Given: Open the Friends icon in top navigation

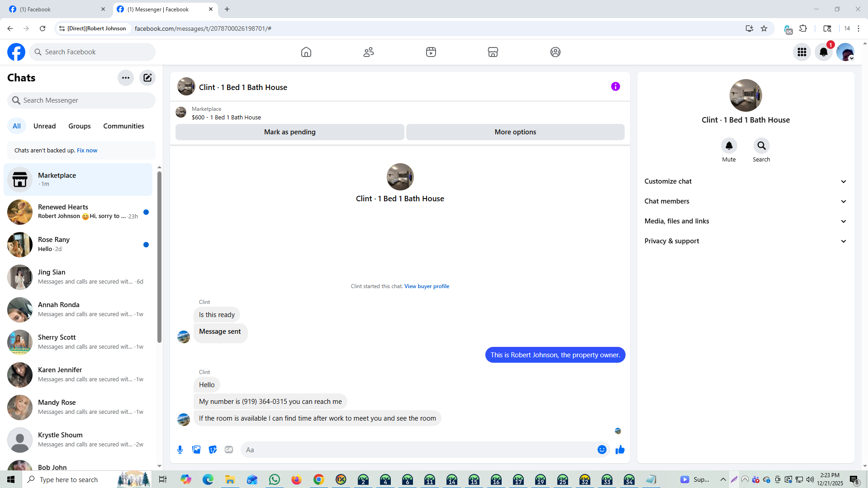Looking at the screenshot, I should coord(369,52).
